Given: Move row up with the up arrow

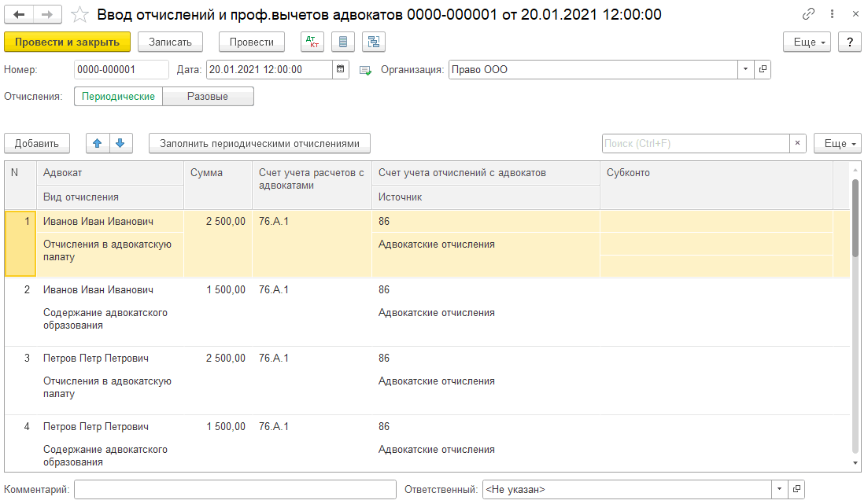Looking at the screenshot, I should pyautogui.click(x=98, y=143).
